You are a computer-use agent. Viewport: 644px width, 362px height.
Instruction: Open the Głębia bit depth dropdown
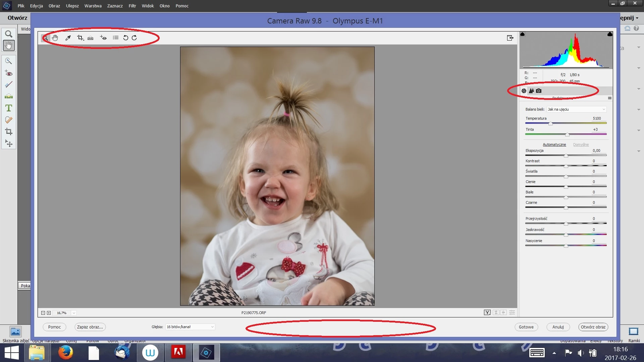[x=190, y=327]
